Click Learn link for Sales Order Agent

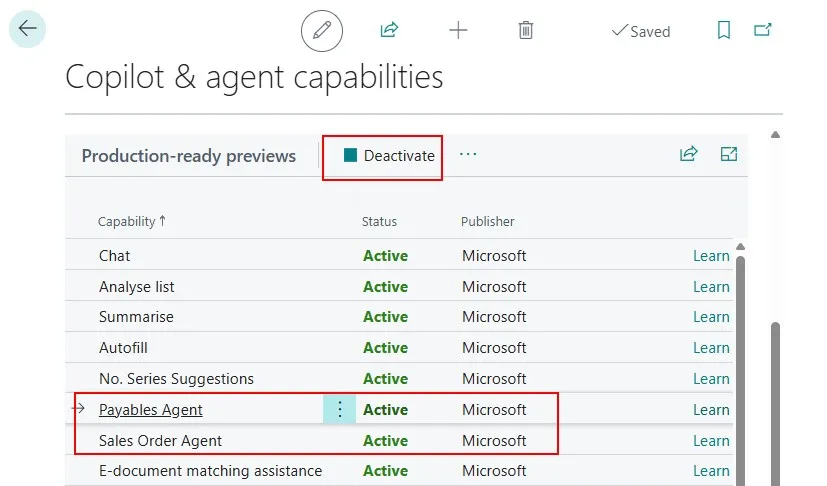[711, 441]
